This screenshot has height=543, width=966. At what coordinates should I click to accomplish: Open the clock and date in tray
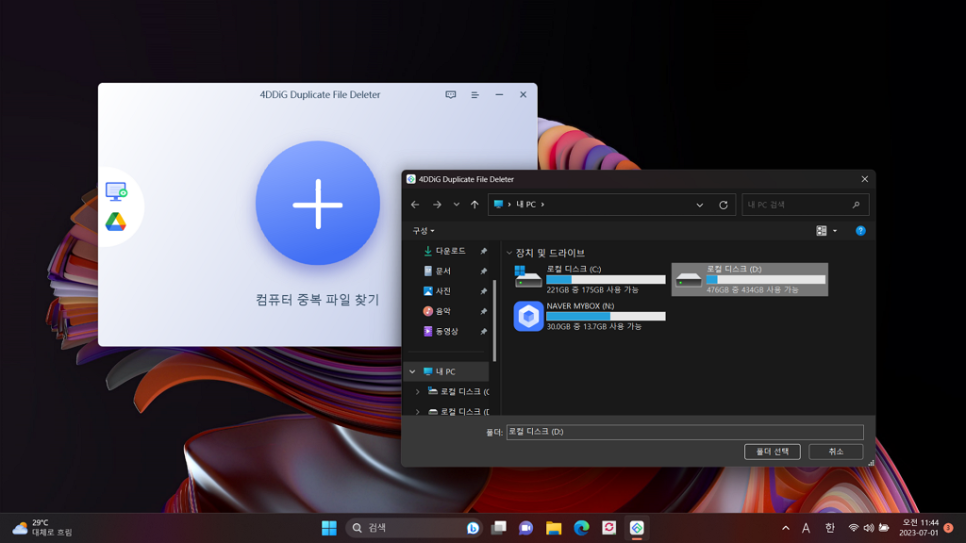[x=919, y=528]
